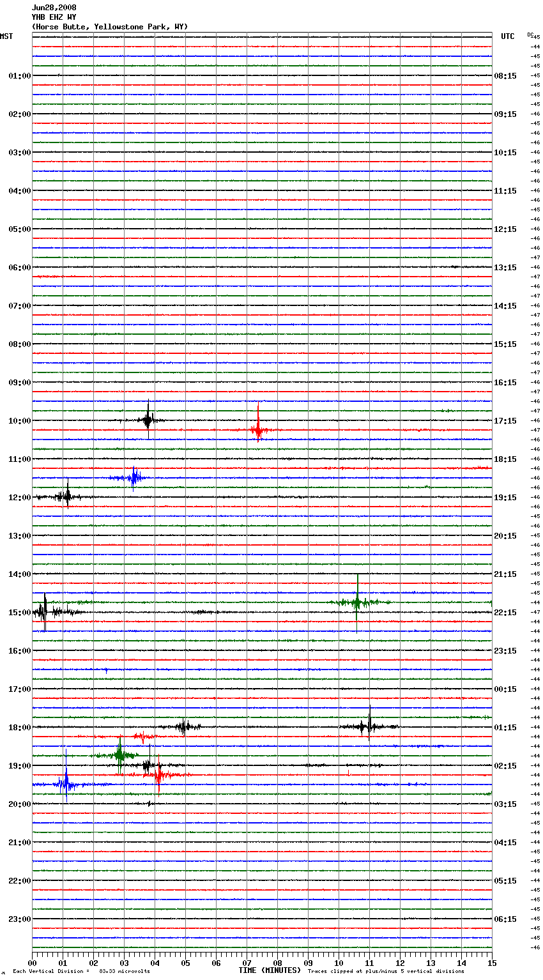Click the '22:15' UTC time label
Screen dimensions: 543x980
point(505,613)
